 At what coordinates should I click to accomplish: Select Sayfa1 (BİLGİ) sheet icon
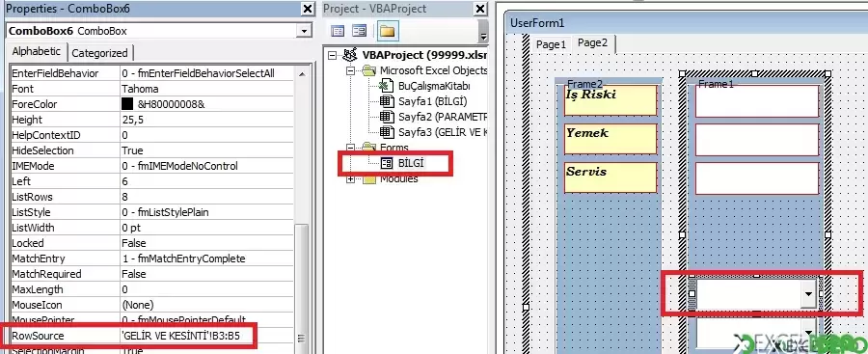point(386,101)
